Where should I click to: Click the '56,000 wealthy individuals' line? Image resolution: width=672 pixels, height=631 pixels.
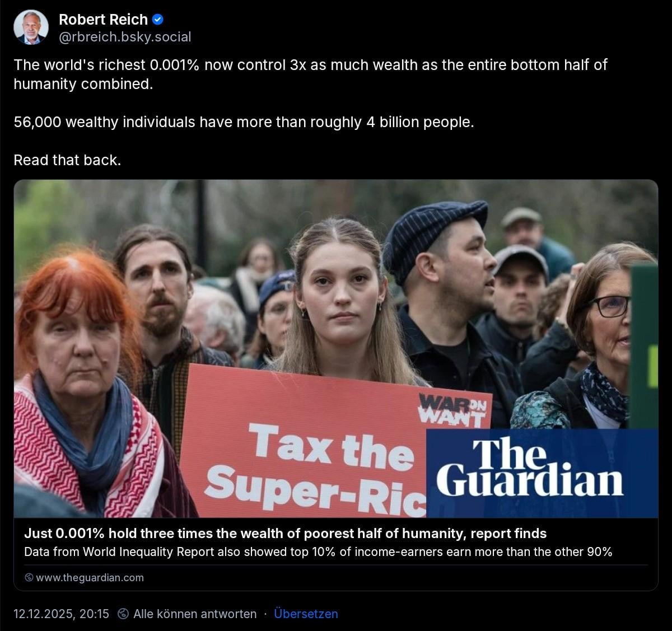tap(244, 122)
